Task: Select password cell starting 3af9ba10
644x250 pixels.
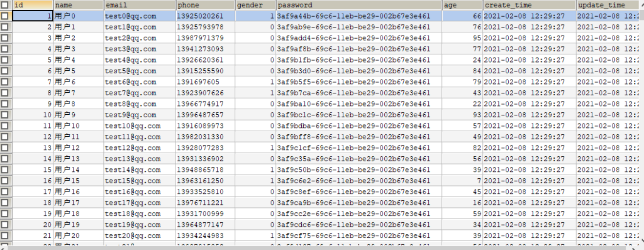Action: [x=359, y=104]
